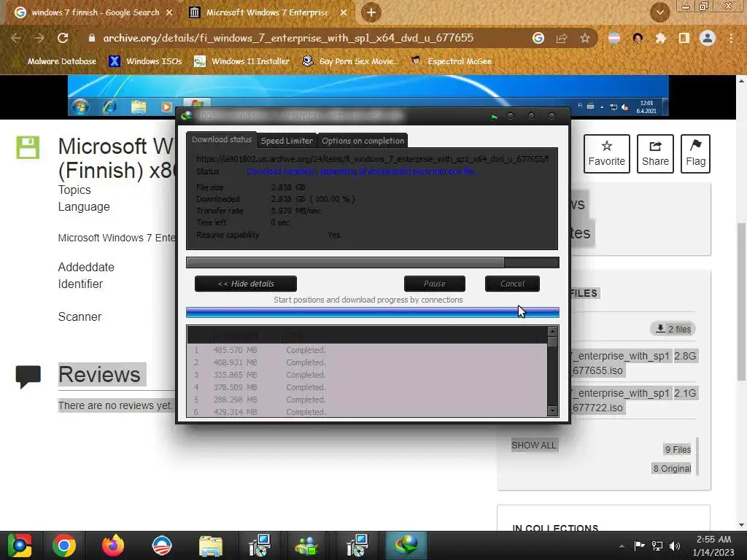Click the address bar URL field

287,38
